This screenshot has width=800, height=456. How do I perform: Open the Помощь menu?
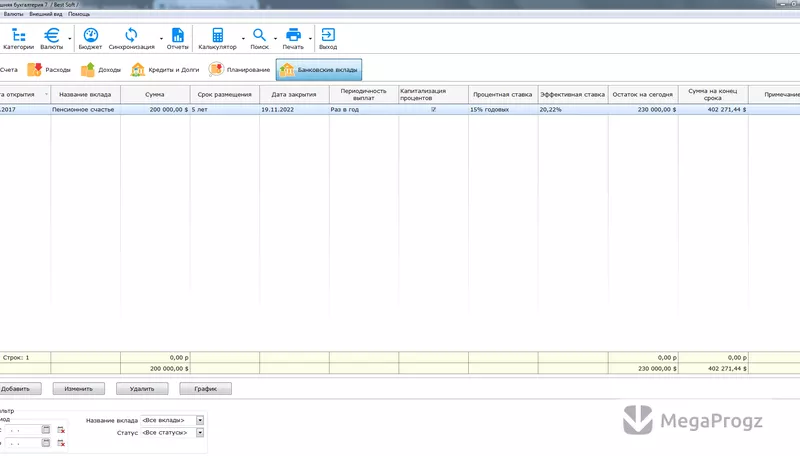[x=79, y=14]
